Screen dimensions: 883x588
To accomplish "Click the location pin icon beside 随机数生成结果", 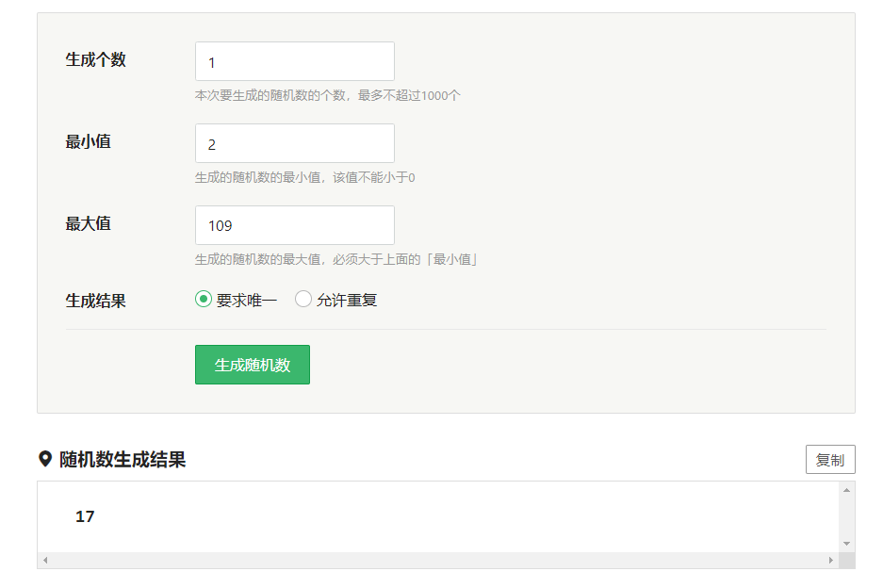I will [45, 459].
